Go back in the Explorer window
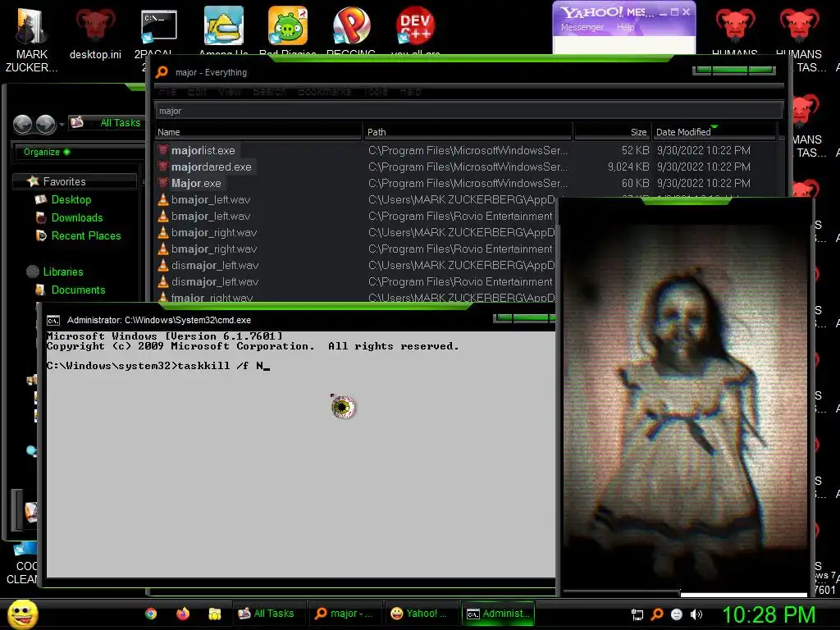The width and height of the screenshot is (840, 630). click(x=22, y=125)
